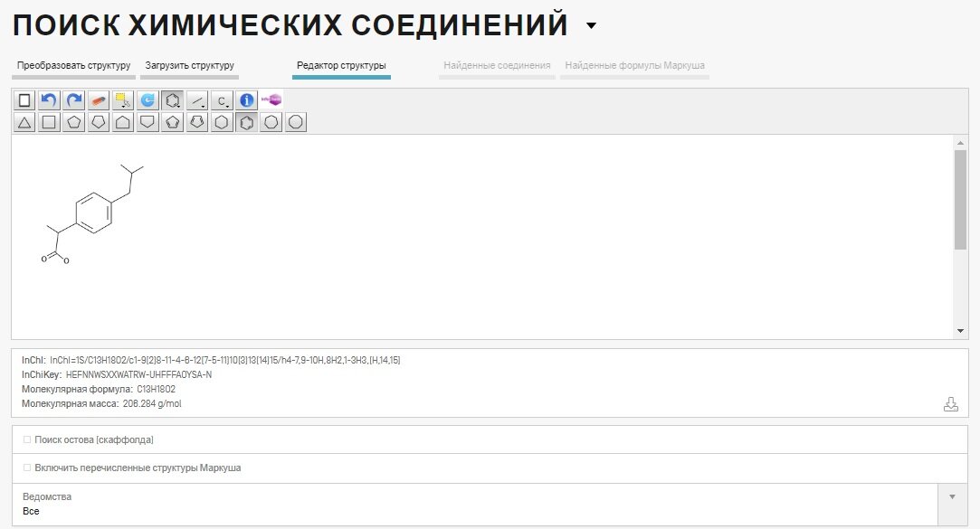This screenshot has height=529, width=980.
Task: Switch to the 'Редактор структуры' tab
Action: [340, 66]
